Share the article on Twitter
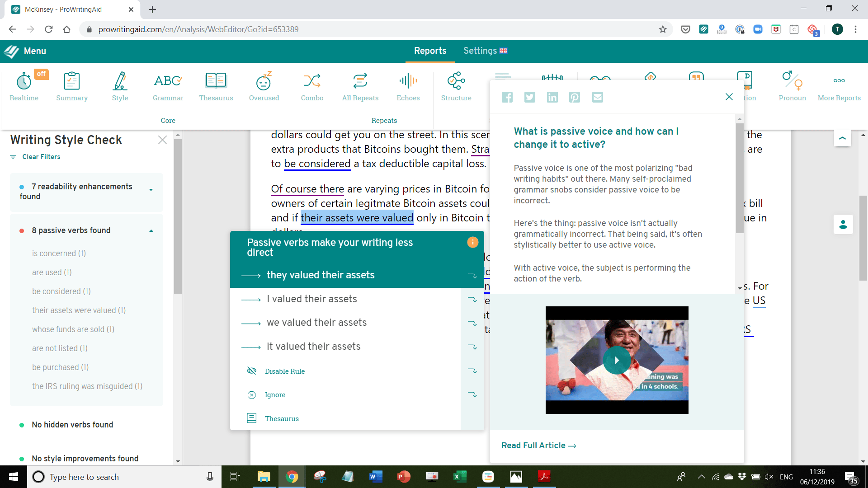 tap(529, 97)
